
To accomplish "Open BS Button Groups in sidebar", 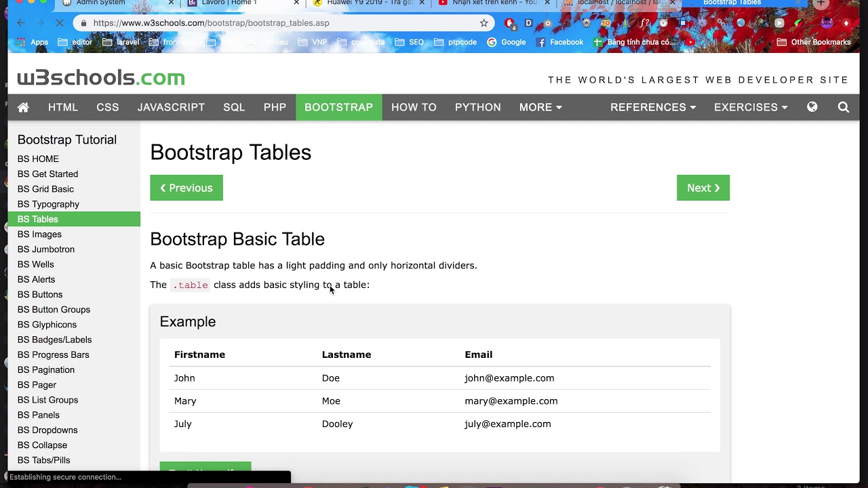I will point(74,310).
